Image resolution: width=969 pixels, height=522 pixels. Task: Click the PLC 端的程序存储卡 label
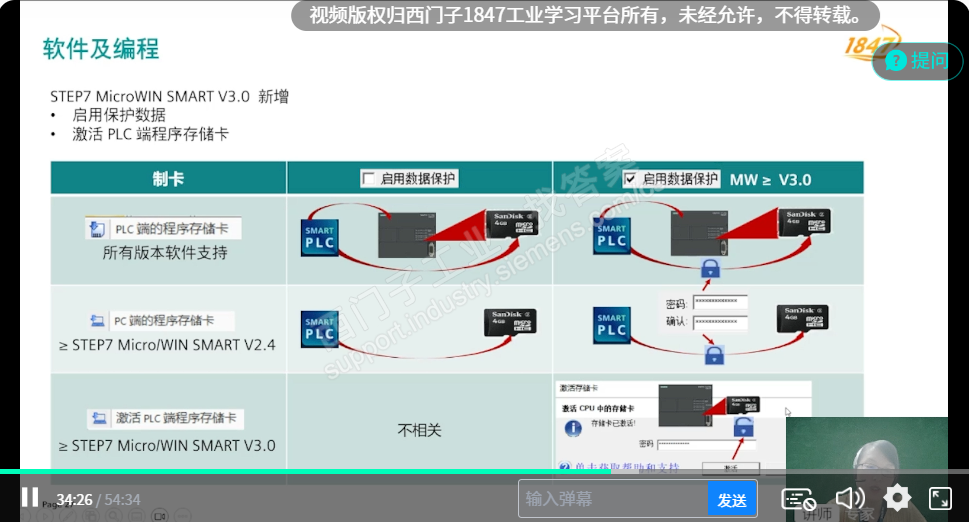tap(172, 229)
